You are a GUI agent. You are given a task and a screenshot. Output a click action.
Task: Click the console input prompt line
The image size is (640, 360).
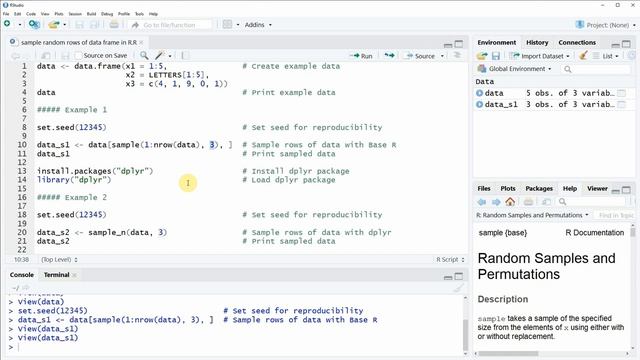pyautogui.click(x=235, y=347)
